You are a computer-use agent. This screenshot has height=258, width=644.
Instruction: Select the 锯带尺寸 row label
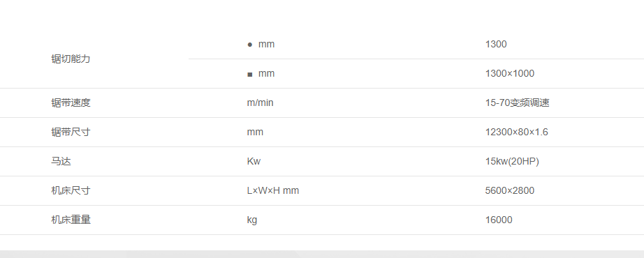[x=71, y=132]
